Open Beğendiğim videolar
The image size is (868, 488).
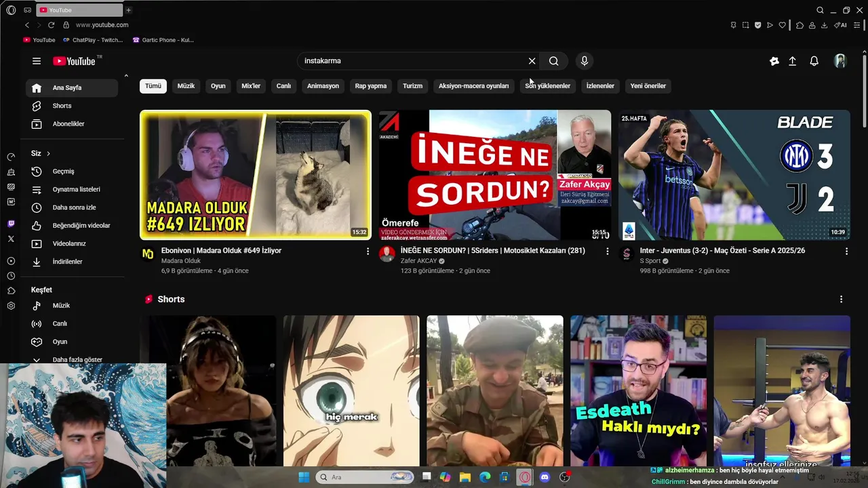[72, 225]
